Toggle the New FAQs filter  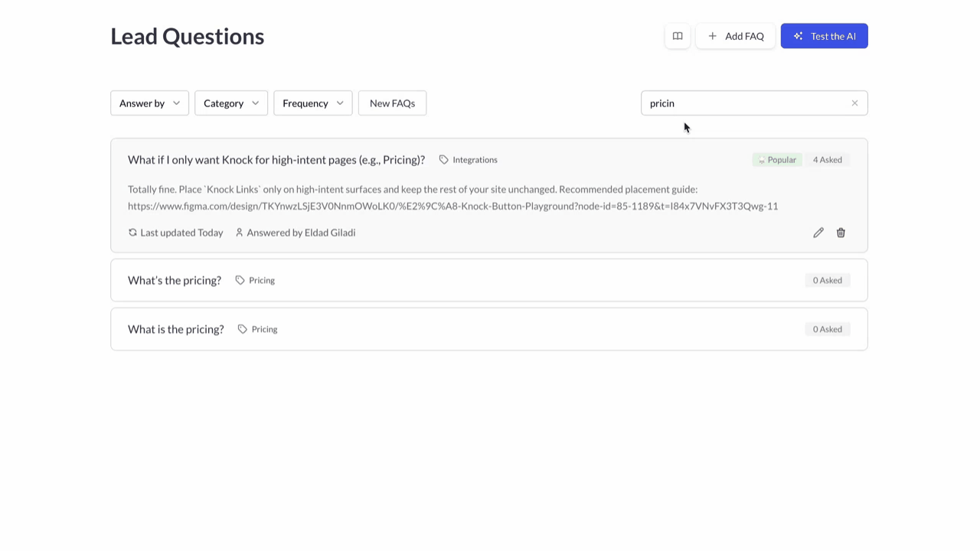(x=392, y=103)
